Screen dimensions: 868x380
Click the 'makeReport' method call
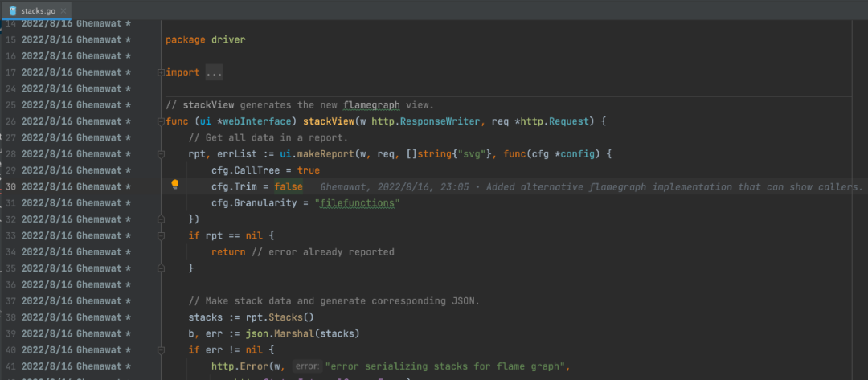328,153
